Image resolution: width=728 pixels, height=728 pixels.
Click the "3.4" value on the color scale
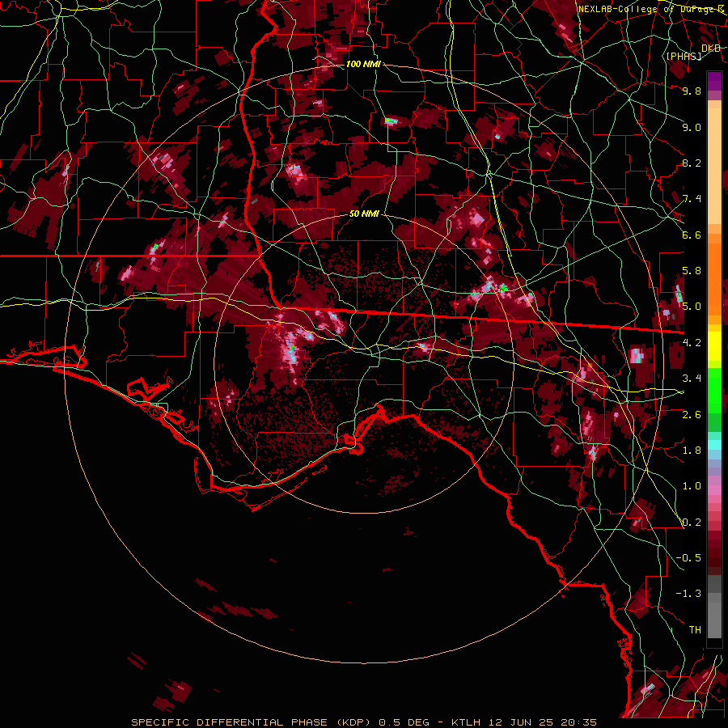click(692, 379)
